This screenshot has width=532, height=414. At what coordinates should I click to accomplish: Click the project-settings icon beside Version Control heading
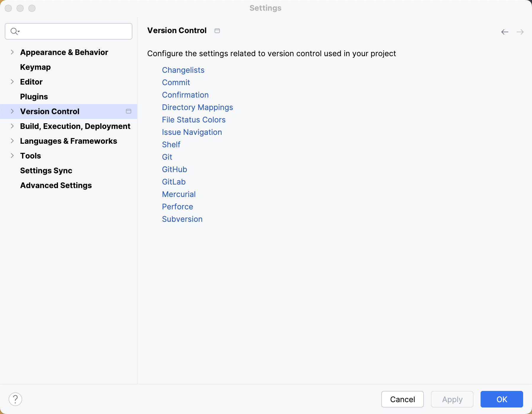pyautogui.click(x=218, y=30)
